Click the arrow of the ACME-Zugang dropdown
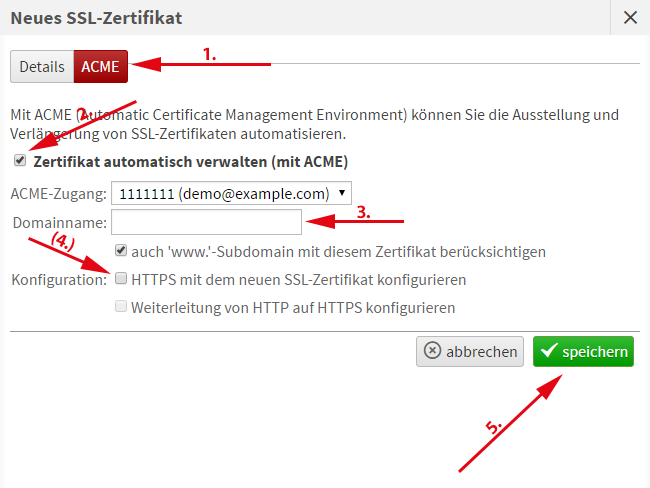Viewport: 650px width, 488px height. (343, 193)
